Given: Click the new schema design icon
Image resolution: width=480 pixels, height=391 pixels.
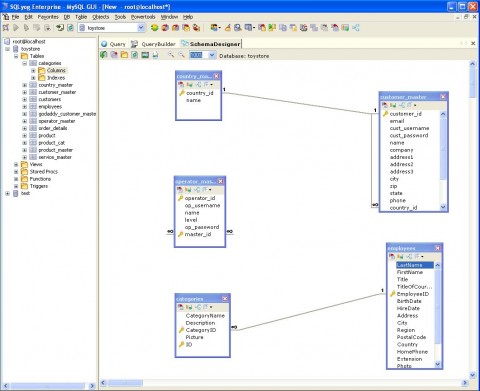Looking at the screenshot, I should coord(104,55).
